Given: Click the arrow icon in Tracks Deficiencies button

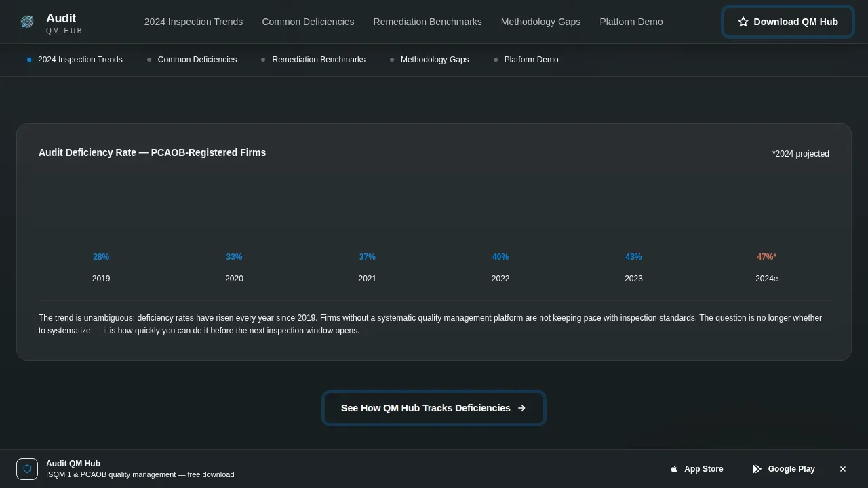Looking at the screenshot, I should [x=521, y=408].
